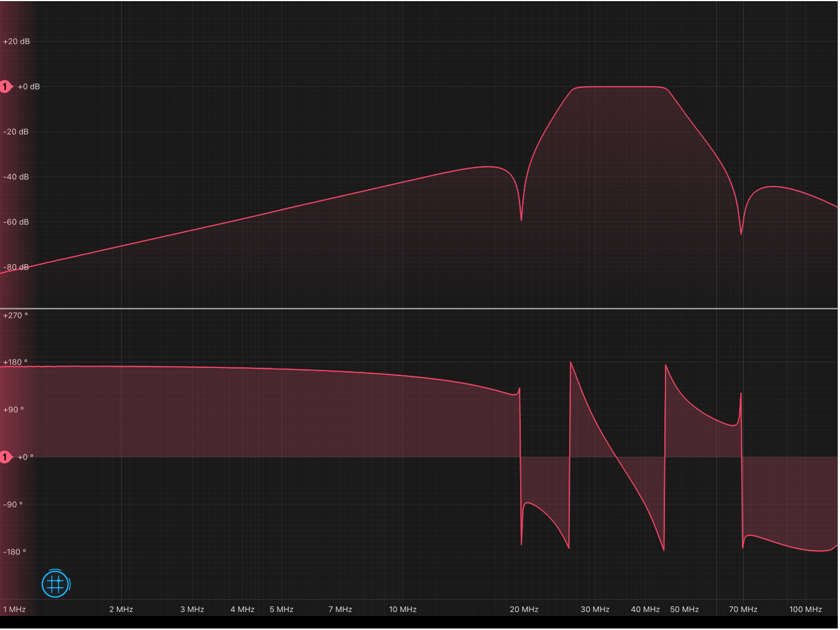
Task: Click the -40 dB magnitude axis label
Action: 16,177
